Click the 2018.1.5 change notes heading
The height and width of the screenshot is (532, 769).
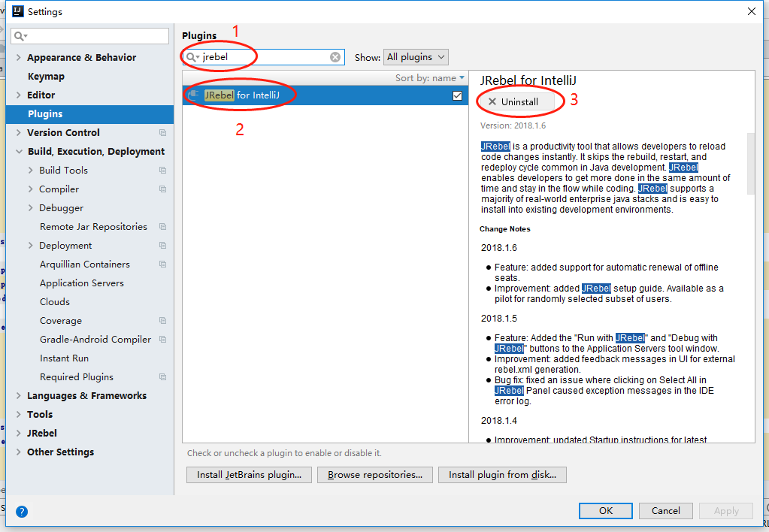pyautogui.click(x=499, y=319)
